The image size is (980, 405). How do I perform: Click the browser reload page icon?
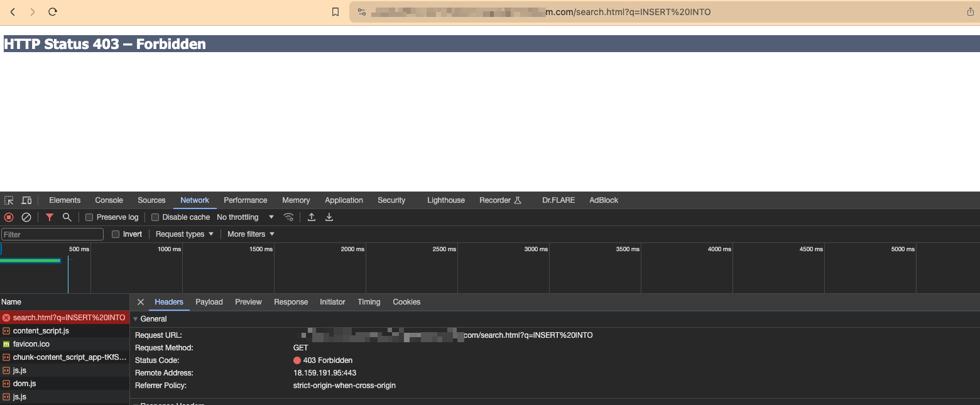53,12
